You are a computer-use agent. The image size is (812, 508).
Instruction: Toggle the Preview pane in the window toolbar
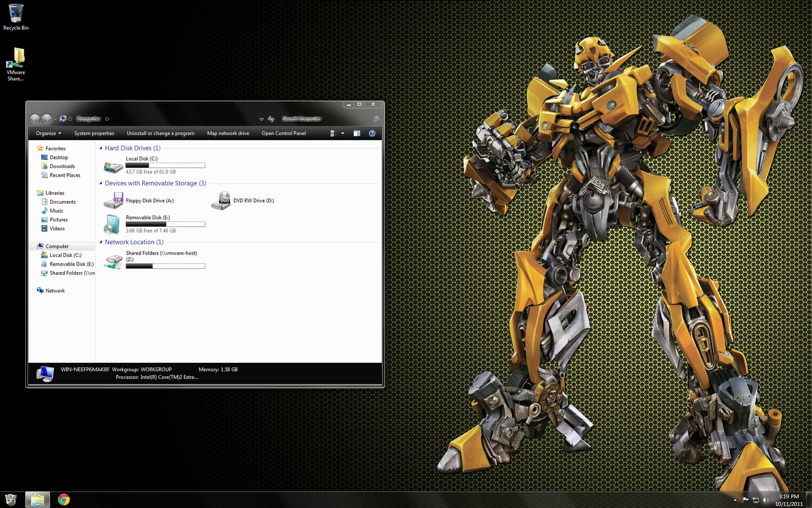(x=357, y=133)
